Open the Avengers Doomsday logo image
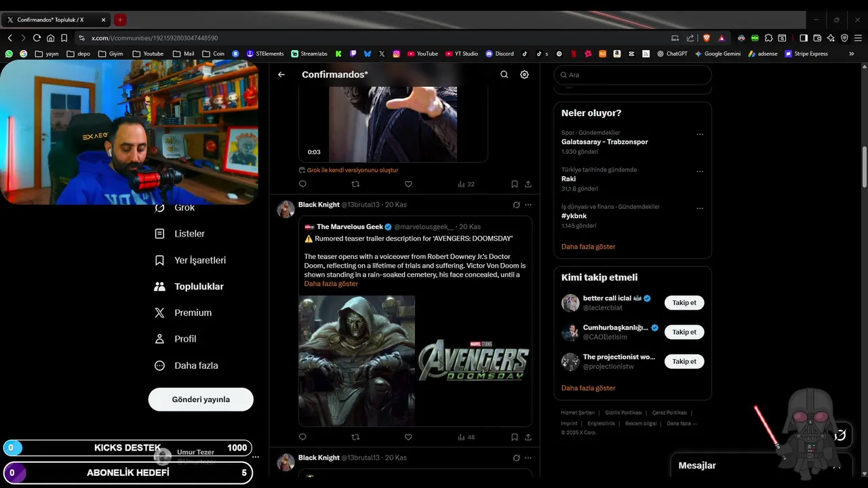 click(474, 361)
